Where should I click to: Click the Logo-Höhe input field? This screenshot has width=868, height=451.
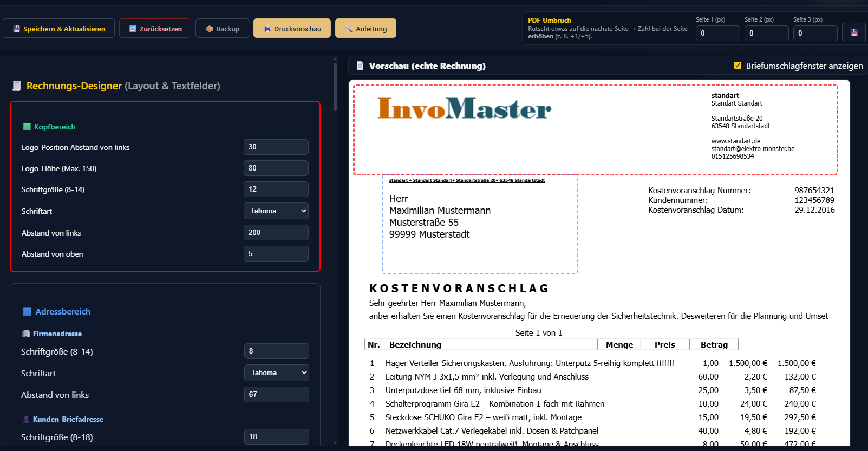click(276, 168)
